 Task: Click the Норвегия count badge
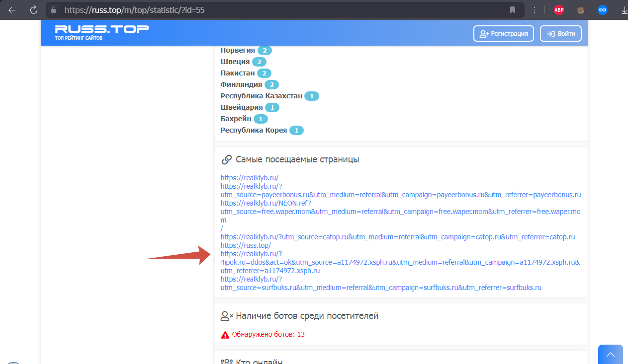point(265,50)
